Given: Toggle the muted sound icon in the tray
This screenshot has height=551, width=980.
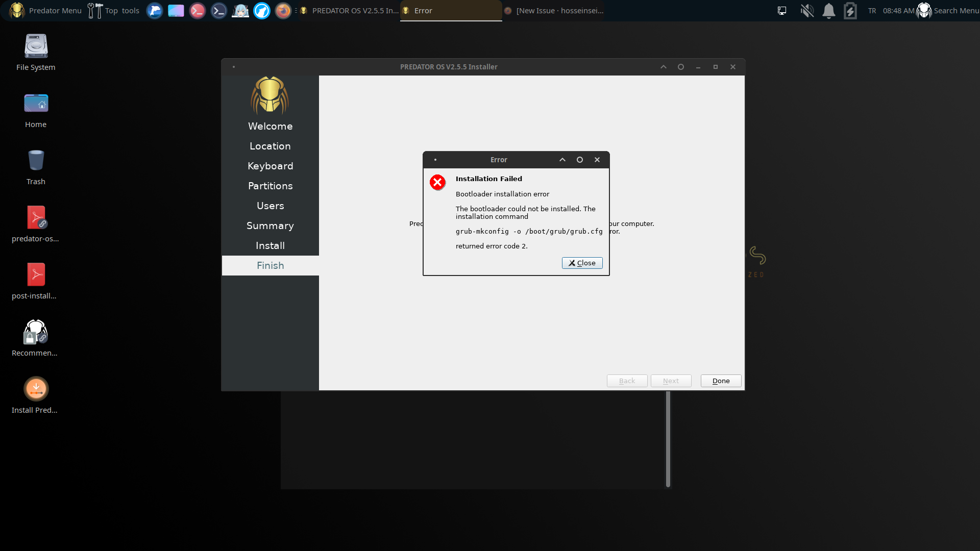Looking at the screenshot, I should pos(806,10).
